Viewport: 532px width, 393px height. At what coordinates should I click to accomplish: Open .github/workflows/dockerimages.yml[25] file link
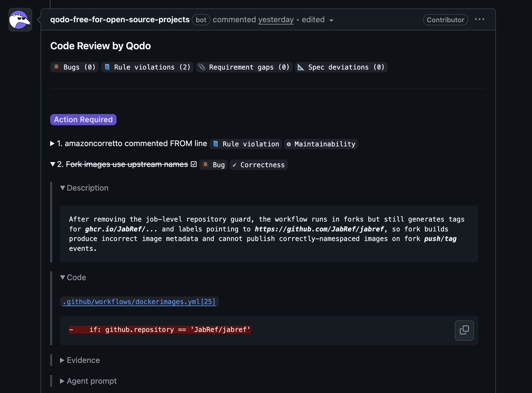point(139,302)
